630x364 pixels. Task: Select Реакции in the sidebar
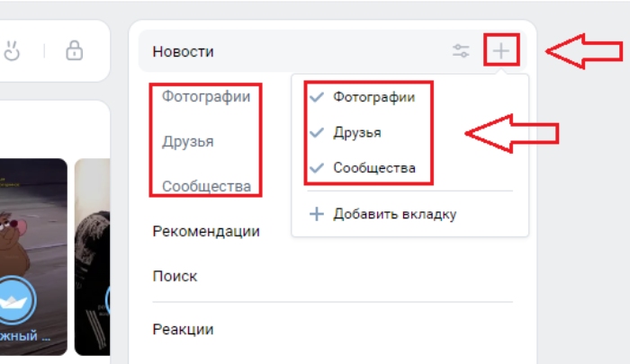click(184, 329)
